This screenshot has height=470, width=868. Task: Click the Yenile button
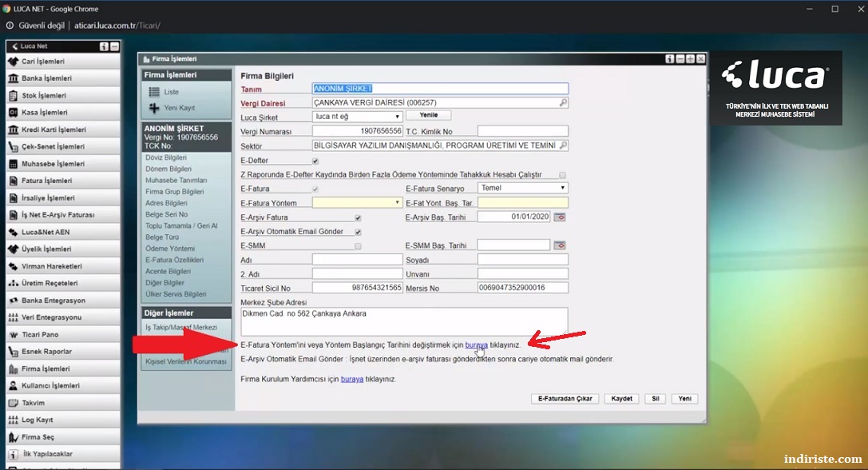(x=429, y=115)
